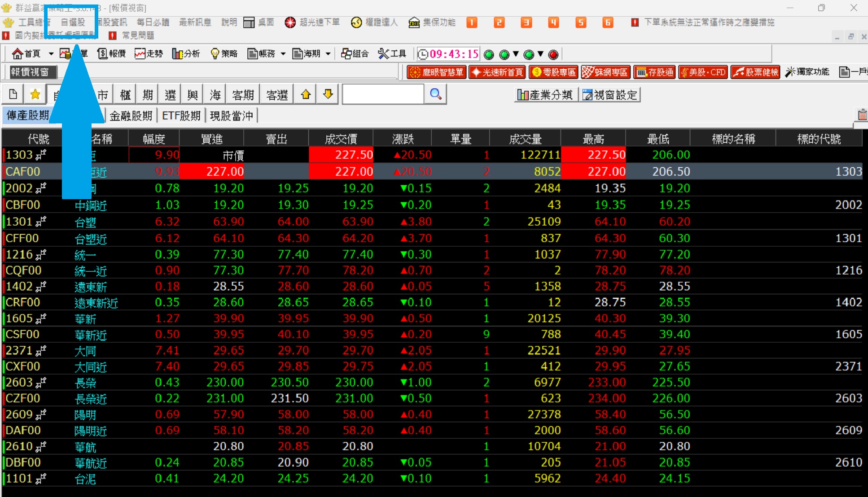
Task: Open the 每日必讀 menu
Action: coord(153,22)
